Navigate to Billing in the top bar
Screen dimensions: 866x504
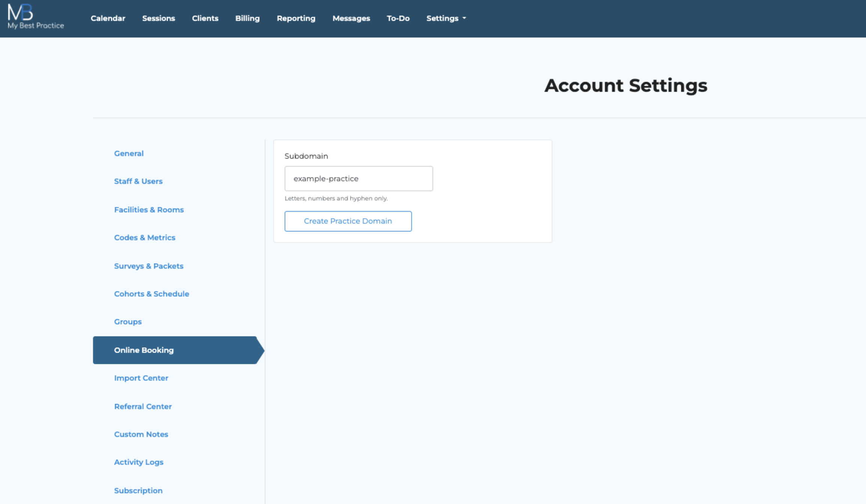coord(247,18)
